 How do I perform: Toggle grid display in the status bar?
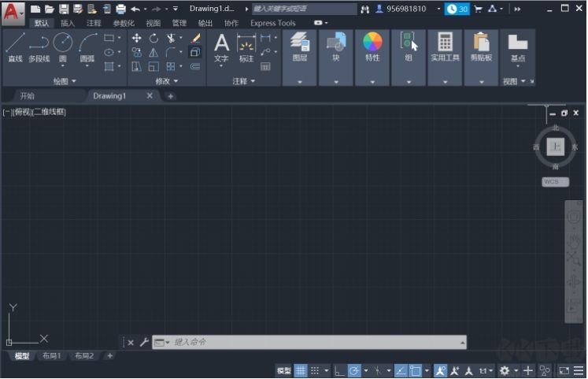pos(301,370)
